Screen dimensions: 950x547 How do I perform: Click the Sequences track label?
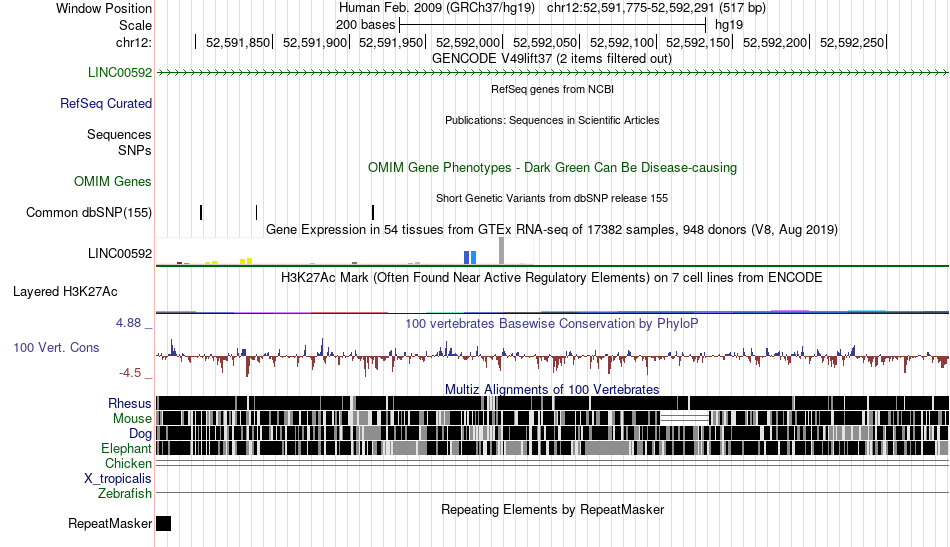[x=119, y=134]
